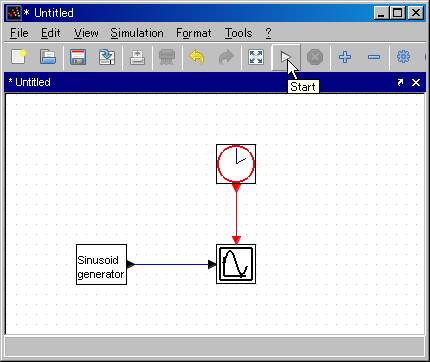
Task: Select the Sinusoid generator block
Action: (101, 264)
